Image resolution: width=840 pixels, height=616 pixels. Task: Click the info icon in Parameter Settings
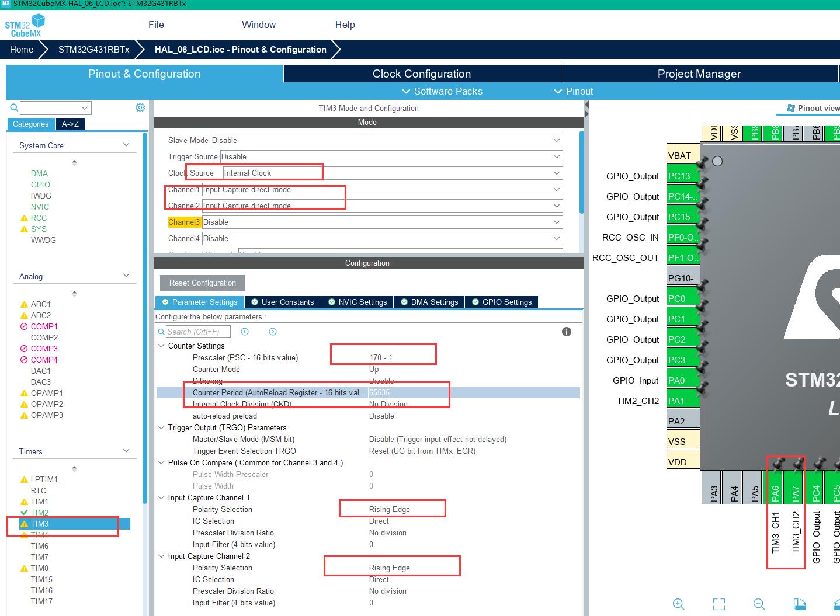click(566, 332)
